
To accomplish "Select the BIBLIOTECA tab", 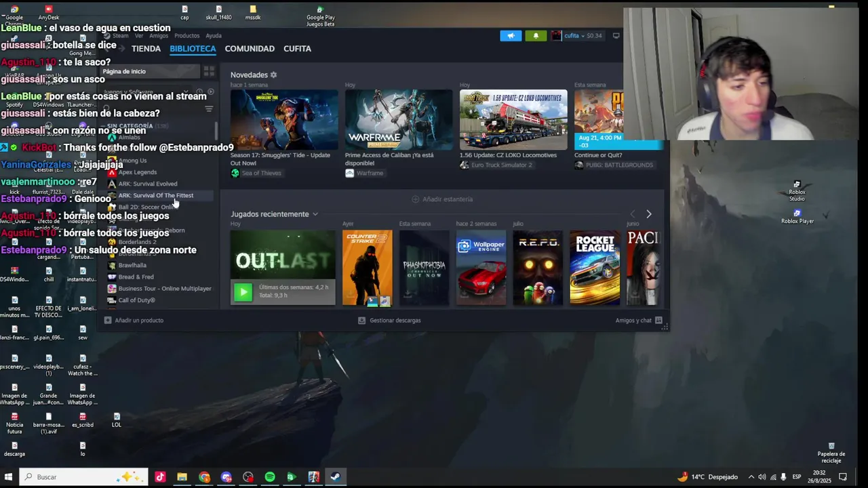I will tap(193, 49).
